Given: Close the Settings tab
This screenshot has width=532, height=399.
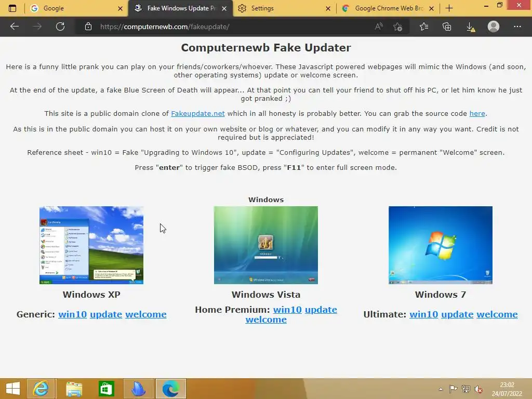Looking at the screenshot, I should pos(328,8).
